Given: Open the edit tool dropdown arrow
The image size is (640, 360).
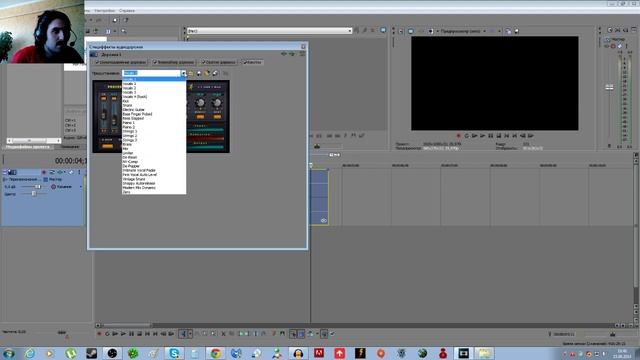Looking at the screenshot, I should pos(190,334).
